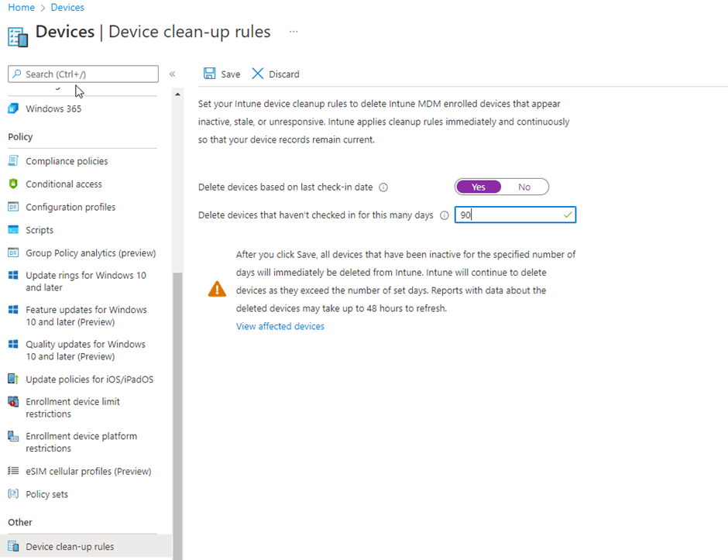Open the View affected devices link
The width and height of the screenshot is (728, 560).
[x=280, y=326]
